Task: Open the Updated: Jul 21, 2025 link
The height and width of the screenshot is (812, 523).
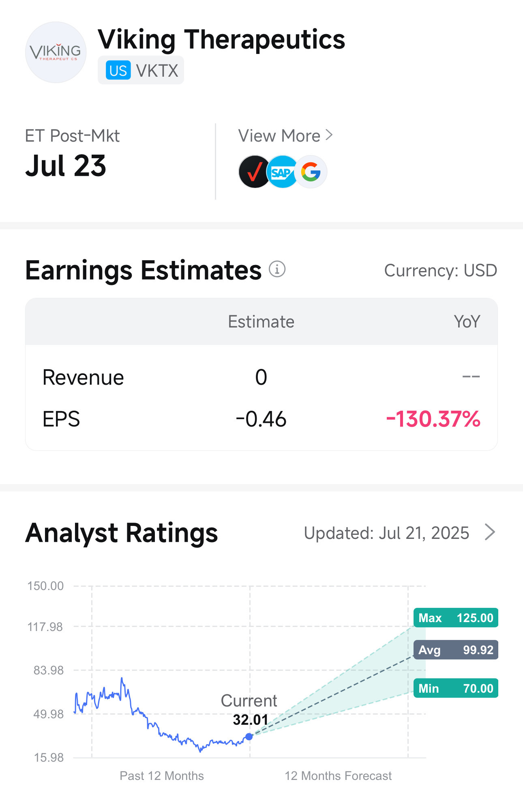Action: 386,533
